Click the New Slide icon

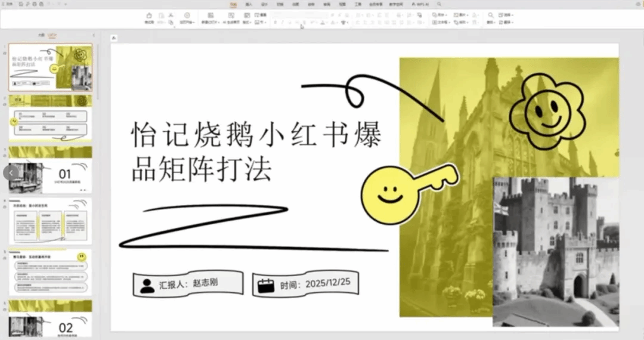[x=210, y=16]
